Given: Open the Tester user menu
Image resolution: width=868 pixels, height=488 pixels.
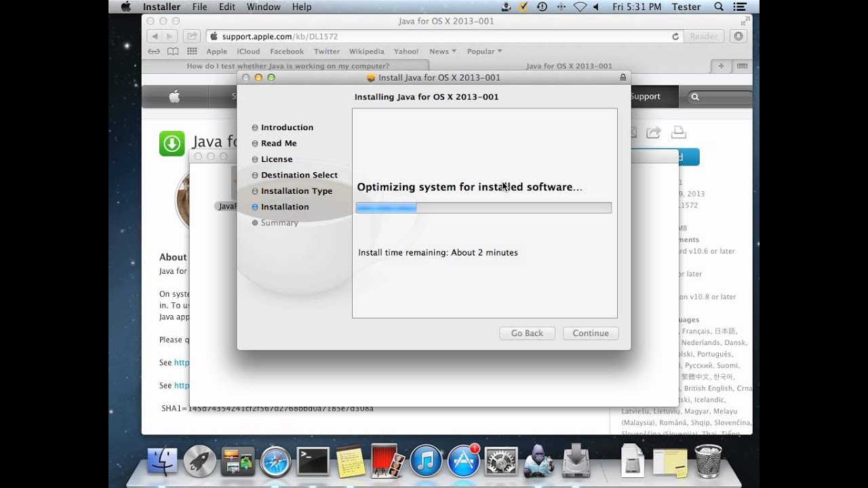Looking at the screenshot, I should click(686, 7).
